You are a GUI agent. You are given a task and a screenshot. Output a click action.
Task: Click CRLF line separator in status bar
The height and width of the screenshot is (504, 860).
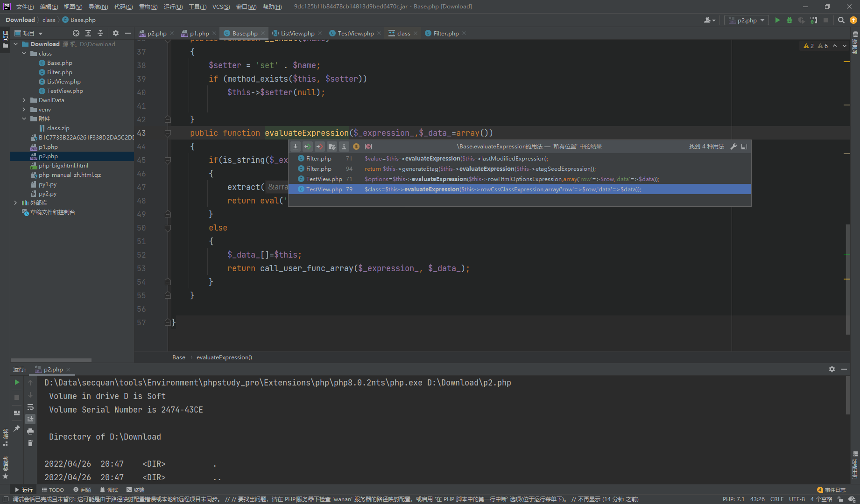[777, 499]
